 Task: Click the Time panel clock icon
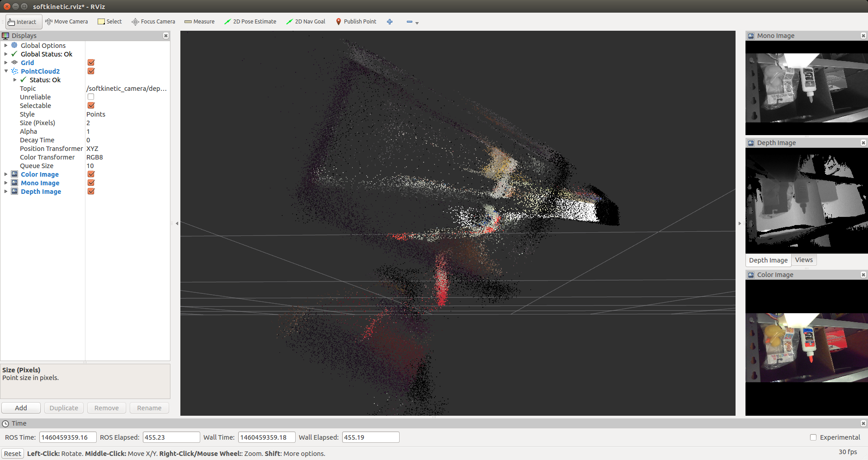pos(5,423)
